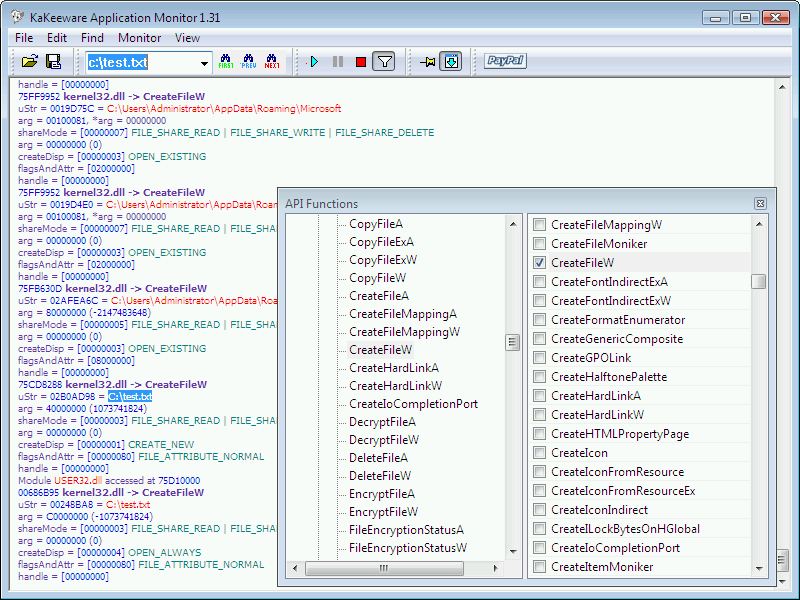This screenshot has height=600, width=800.
Task: Click the '75CD8288 kernel32.dll -> CreateFileW' line
Action: point(112,385)
